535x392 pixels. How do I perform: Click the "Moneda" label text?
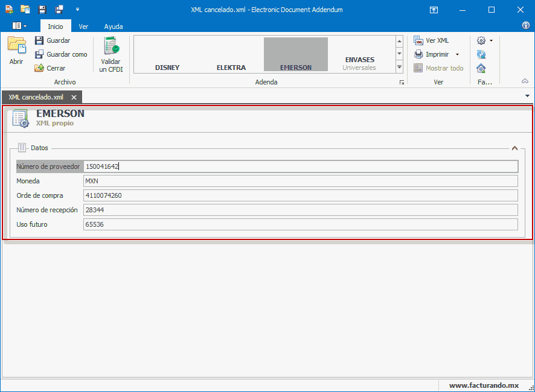pos(28,181)
